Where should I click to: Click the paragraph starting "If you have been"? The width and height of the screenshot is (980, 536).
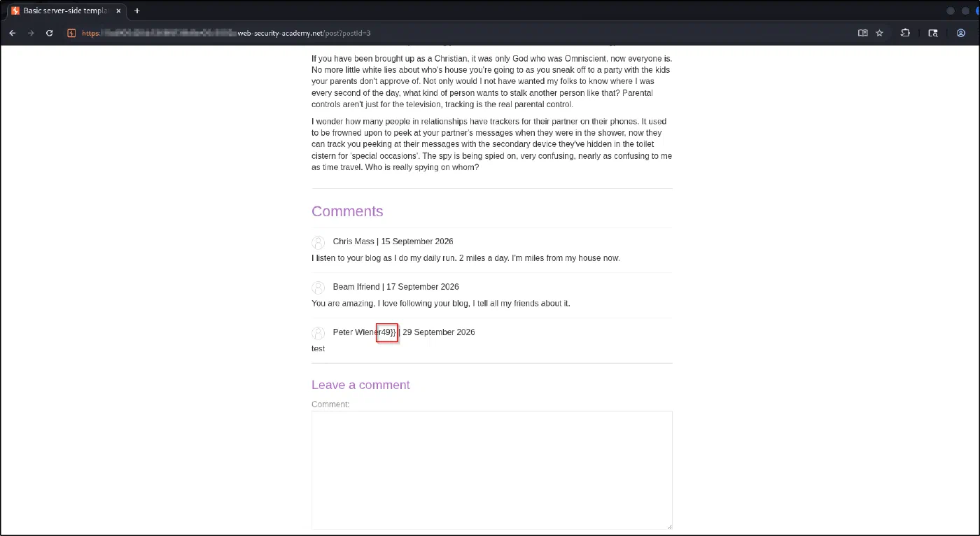491,82
